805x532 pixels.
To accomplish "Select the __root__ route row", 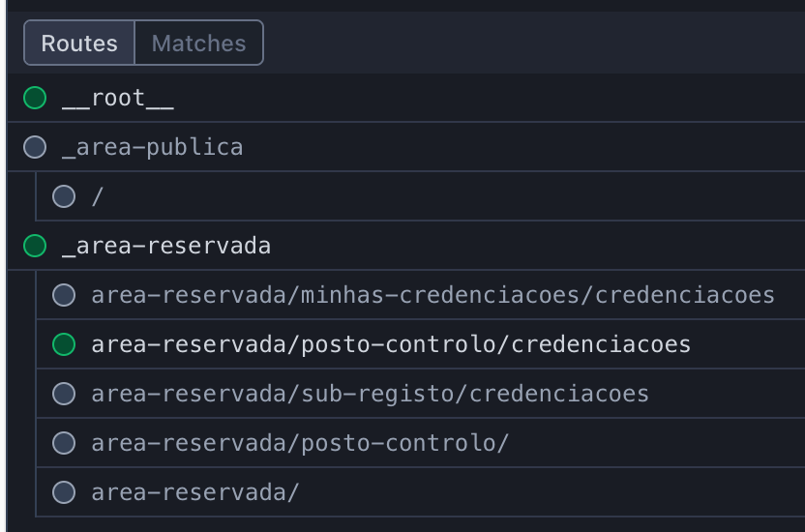I will pos(118,98).
